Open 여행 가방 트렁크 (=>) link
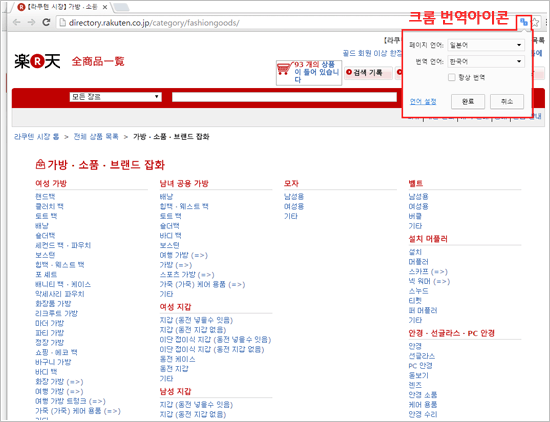The height and width of the screenshot is (422, 550). 70,401
